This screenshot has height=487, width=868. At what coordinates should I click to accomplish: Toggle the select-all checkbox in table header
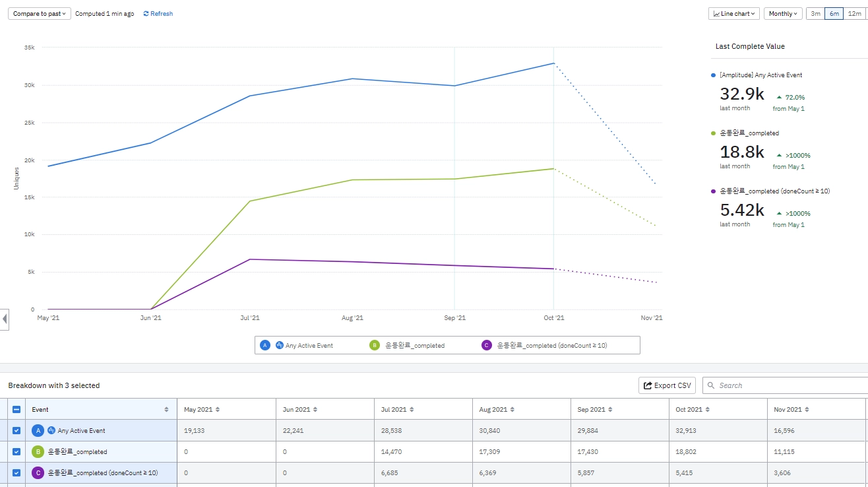(x=16, y=410)
